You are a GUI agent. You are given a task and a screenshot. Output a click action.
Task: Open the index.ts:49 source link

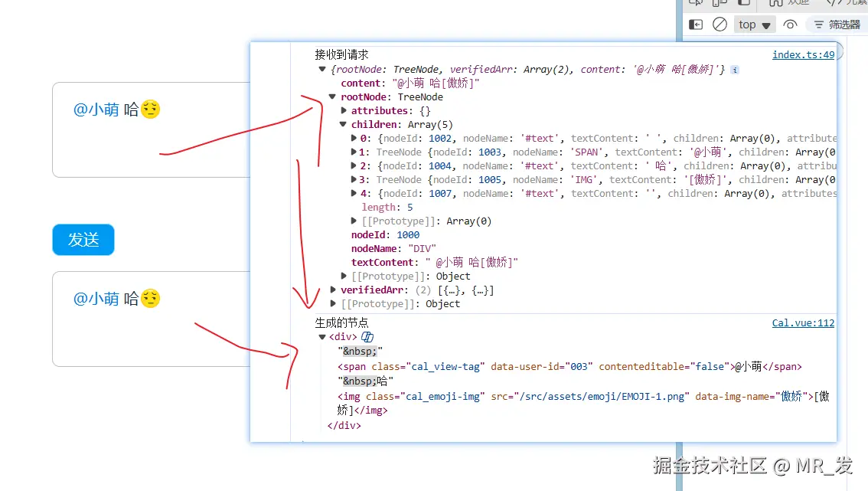(x=803, y=54)
